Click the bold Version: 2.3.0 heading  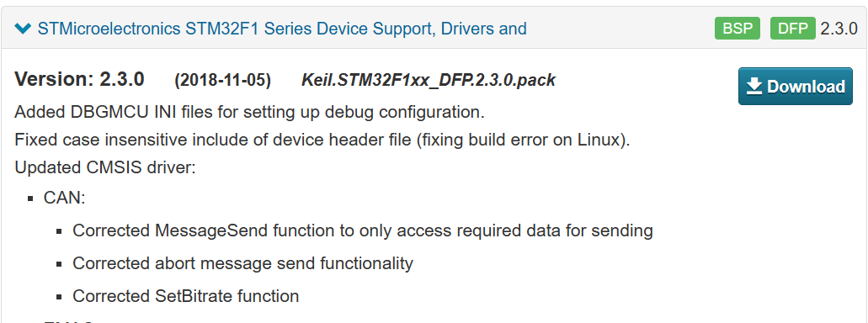[79, 80]
